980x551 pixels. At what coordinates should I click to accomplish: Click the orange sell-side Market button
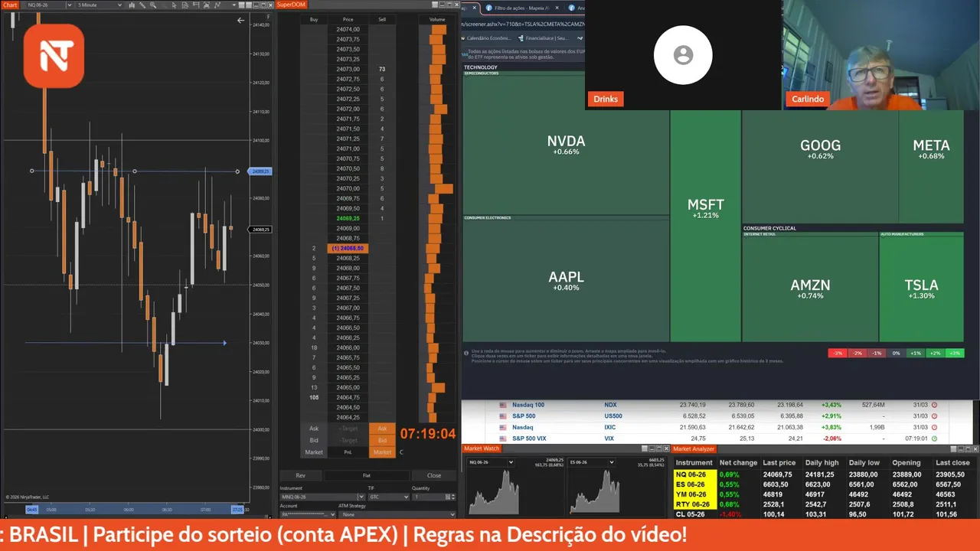click(x=382, y=452)
